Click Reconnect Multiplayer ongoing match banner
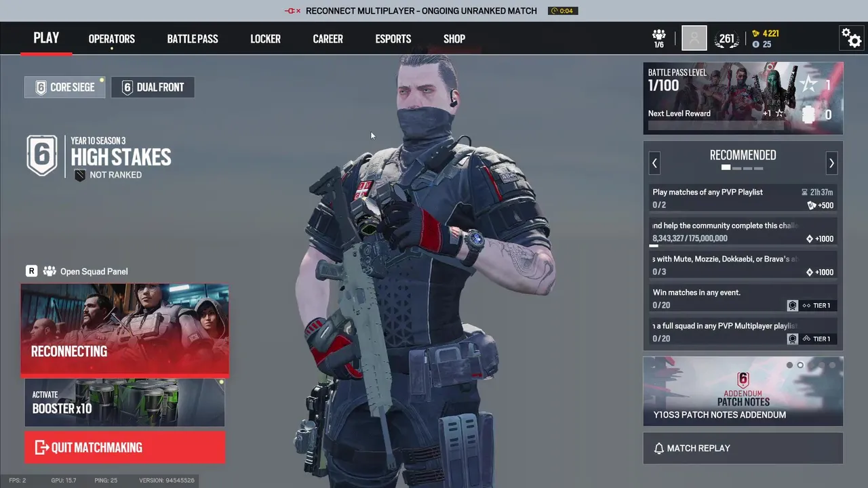The width and height of the screenshot is (868, 488). [x=421, y=11]
